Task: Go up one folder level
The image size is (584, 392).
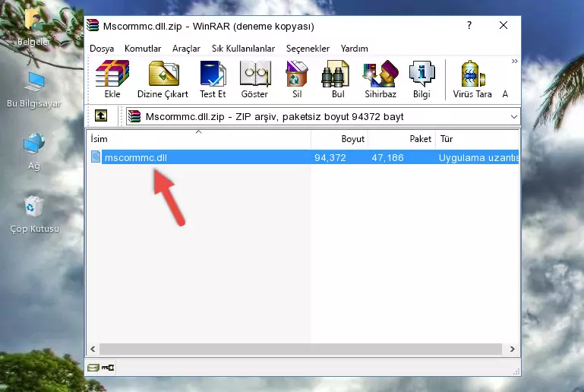Action: coord(101,116)
